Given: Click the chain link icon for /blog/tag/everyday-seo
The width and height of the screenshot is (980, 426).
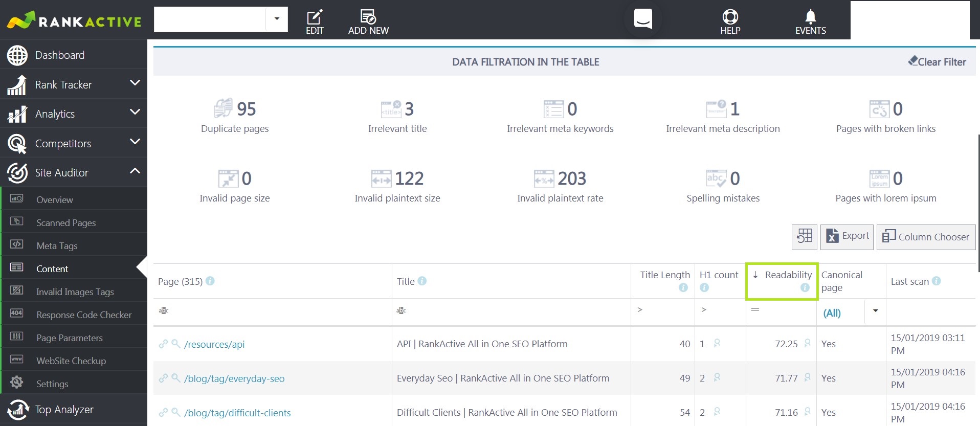Looking at the screenshot, I should tap(163, 378).
